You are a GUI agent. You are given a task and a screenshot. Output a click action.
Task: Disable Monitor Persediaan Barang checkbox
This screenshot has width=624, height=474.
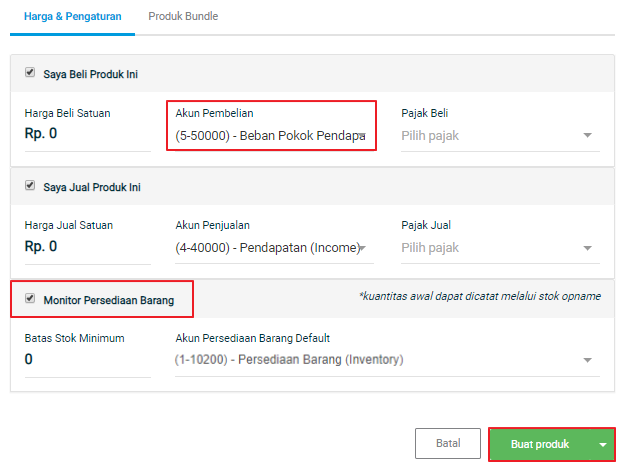pos(30,298)
